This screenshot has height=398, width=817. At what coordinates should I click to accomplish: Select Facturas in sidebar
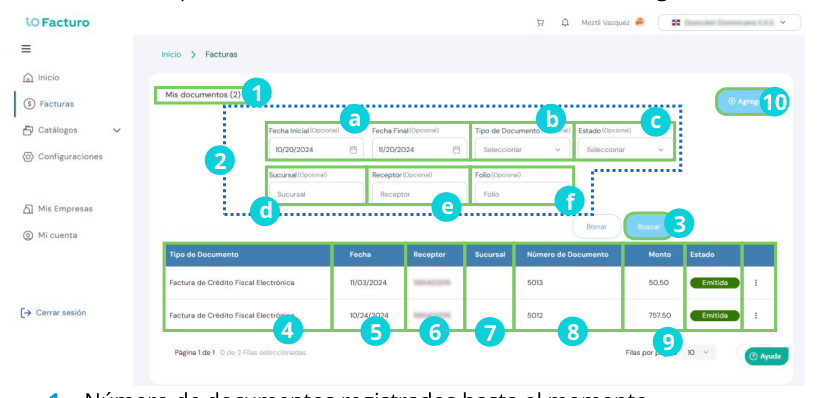[x=57, y=104]
